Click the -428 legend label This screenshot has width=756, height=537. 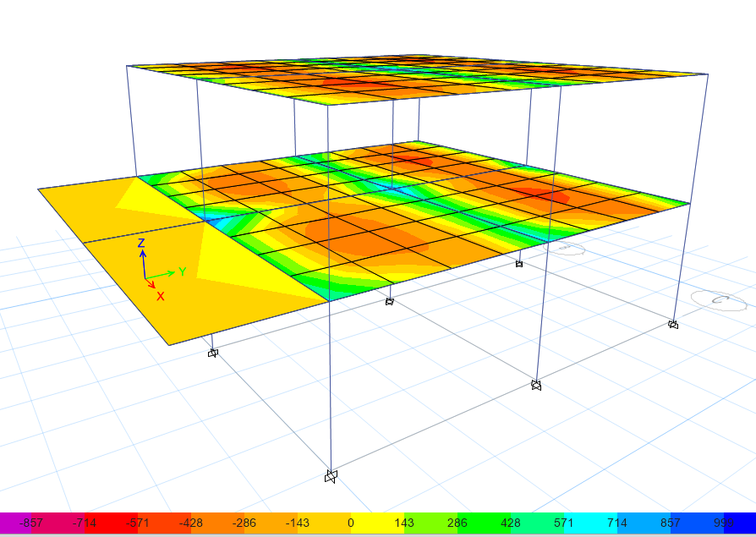click(x=191, y=523)
